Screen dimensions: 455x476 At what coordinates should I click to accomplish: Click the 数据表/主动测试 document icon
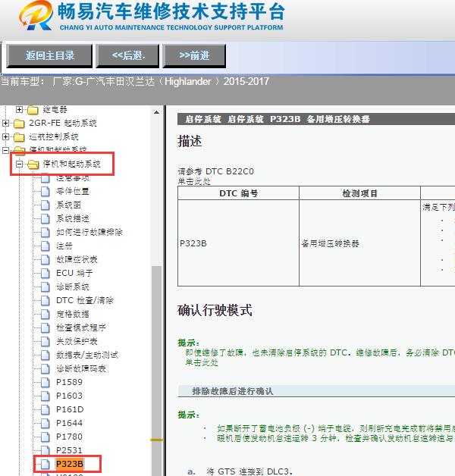[x=45, y=355]
